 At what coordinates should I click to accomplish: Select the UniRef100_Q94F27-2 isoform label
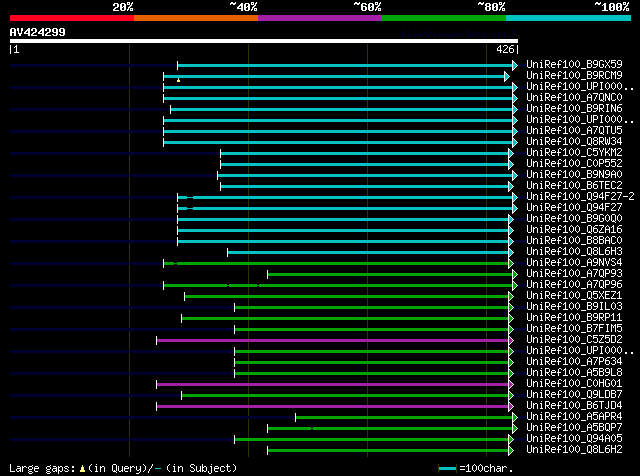tap(580, 196)
